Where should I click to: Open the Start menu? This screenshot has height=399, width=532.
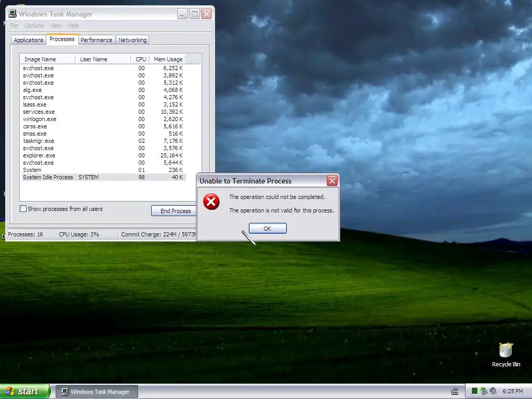pos(24,391)
